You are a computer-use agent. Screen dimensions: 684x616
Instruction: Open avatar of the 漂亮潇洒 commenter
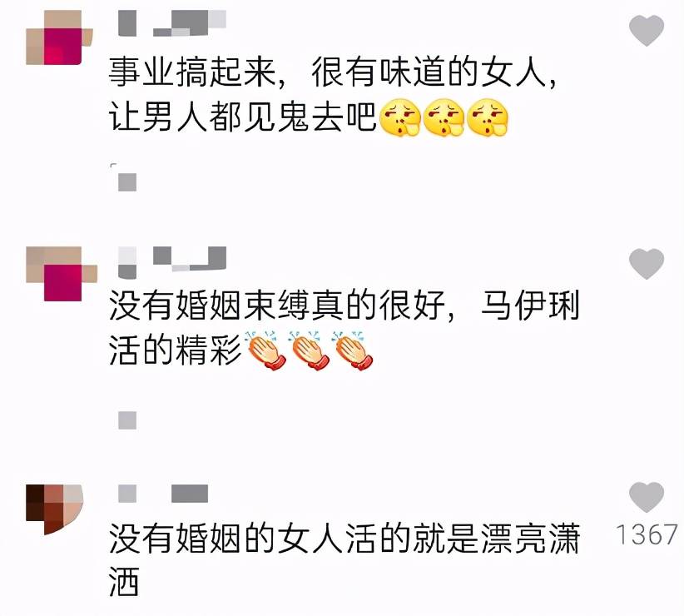(x=54, y=509)
